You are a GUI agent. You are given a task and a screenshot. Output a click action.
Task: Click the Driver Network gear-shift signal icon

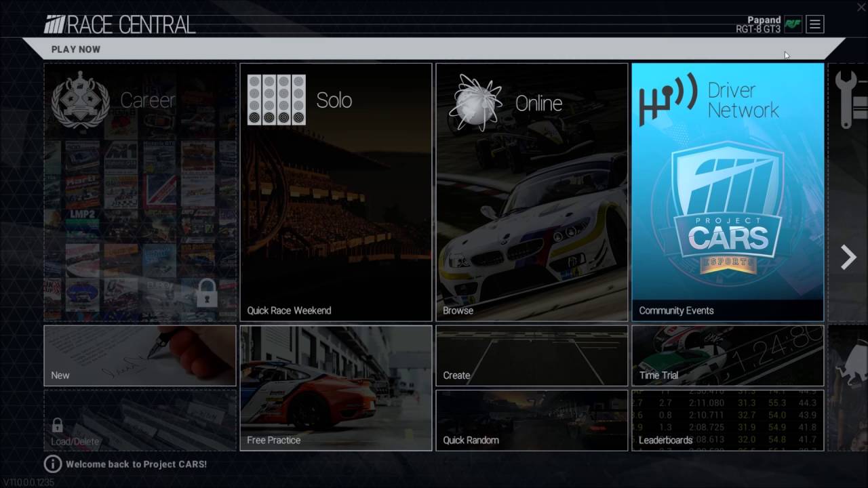[x=667, y=100]
